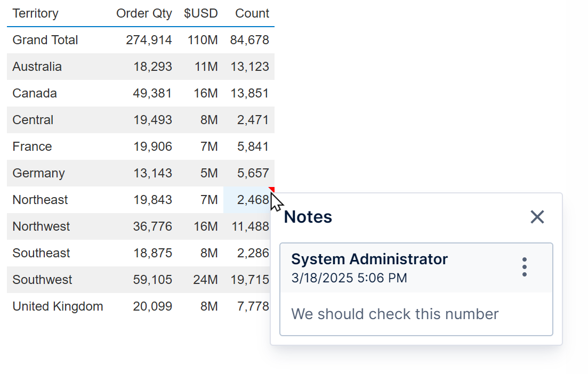
Task: Click the Australia territory cell
Action: click(x=37, y=67)
